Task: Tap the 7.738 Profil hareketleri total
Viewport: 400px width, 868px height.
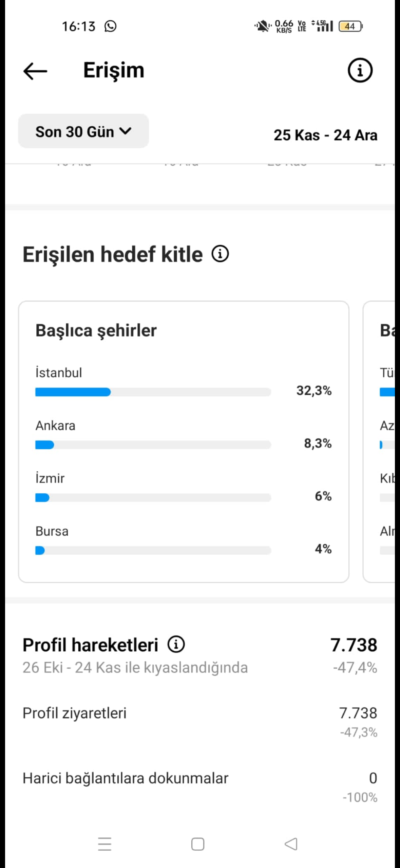Action: 354,645
